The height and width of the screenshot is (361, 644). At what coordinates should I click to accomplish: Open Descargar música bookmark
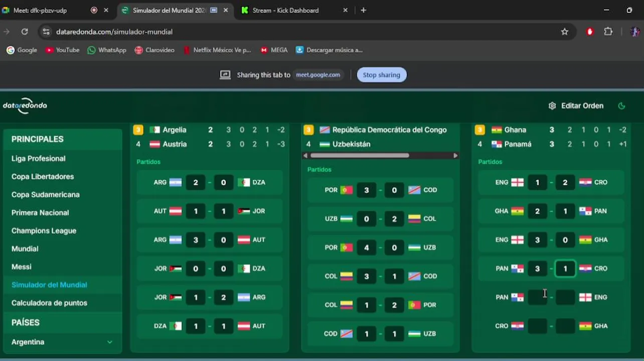(329, 50)
